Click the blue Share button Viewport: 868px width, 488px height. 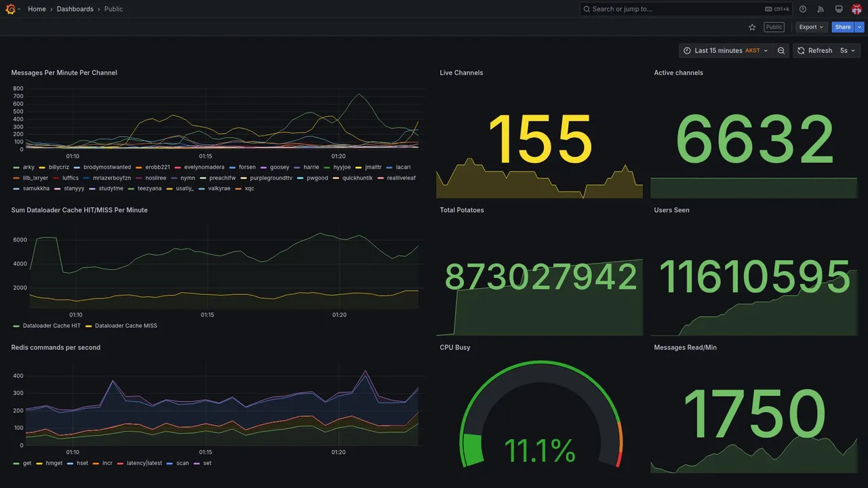[x=843, y=27]
